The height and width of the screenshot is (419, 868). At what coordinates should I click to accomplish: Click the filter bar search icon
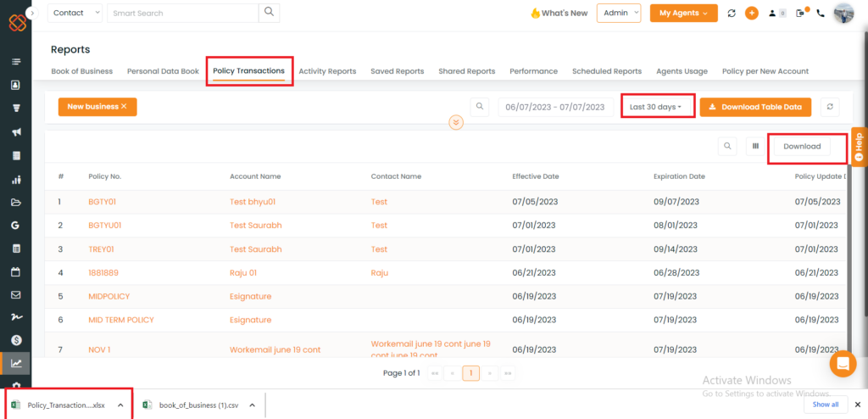click(480, 107)
